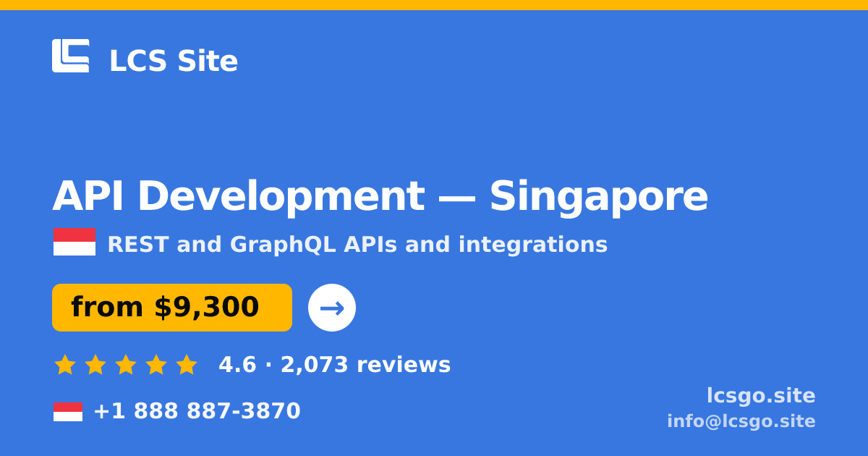Click the flag beside the phone number
Screen dimensions: 868x456
(68, 411)
